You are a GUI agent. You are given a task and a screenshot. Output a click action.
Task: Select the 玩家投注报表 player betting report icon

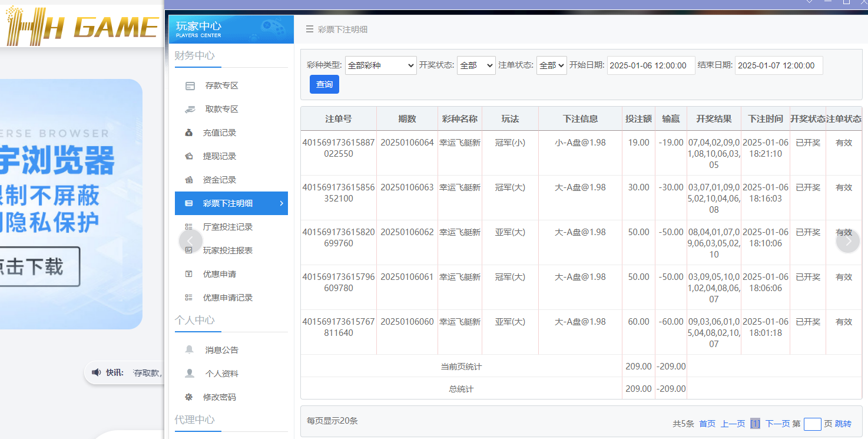point(190,250)
